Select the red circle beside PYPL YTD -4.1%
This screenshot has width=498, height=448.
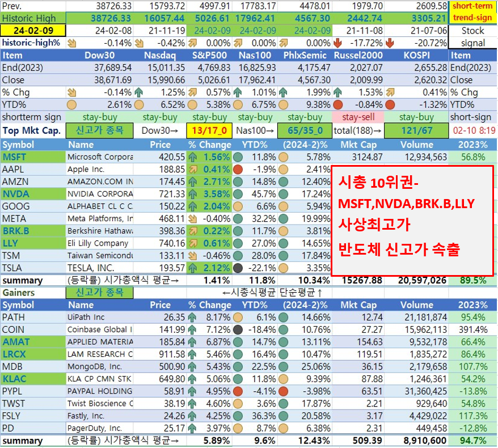[x=238, y=391]
